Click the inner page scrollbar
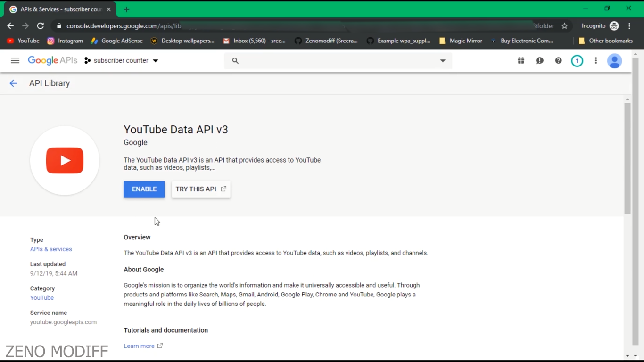The image size is (644, 362). [x=627, y=158]
